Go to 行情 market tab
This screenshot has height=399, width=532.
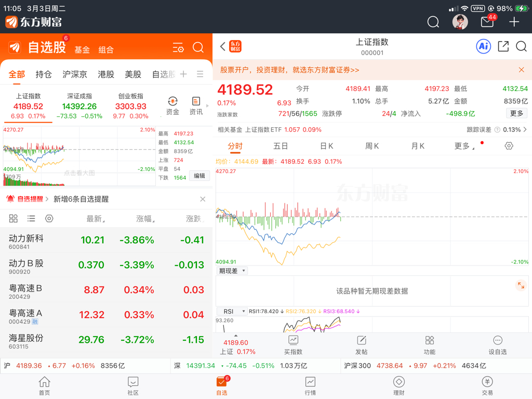point(310,386)
